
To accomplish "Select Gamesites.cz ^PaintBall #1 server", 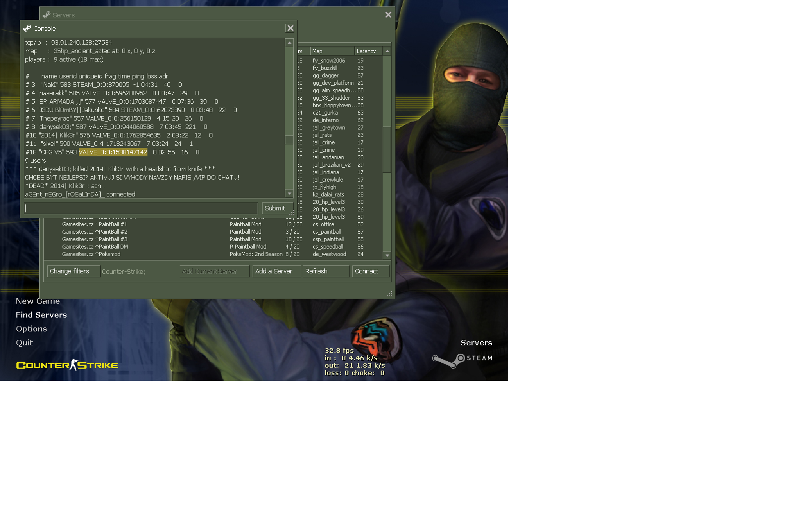I will pyautogui.click(x=213, y=224).
